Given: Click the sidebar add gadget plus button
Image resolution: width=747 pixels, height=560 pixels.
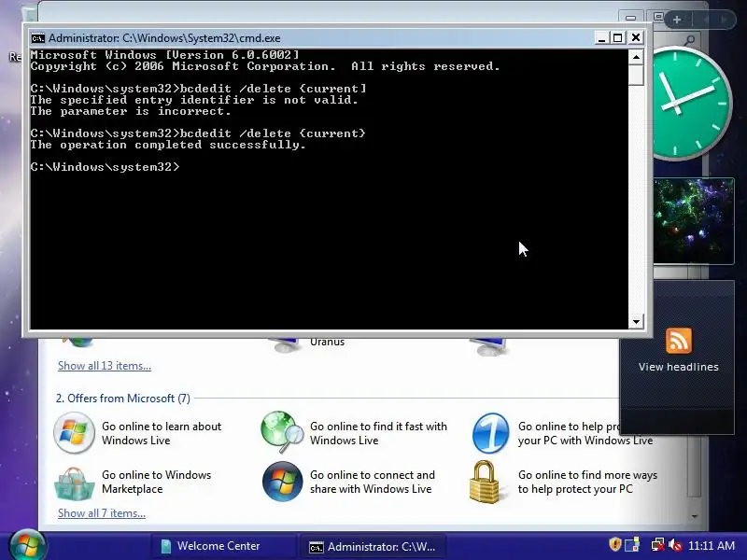Looking at the screenshot, I should click(x=677, y=20).
